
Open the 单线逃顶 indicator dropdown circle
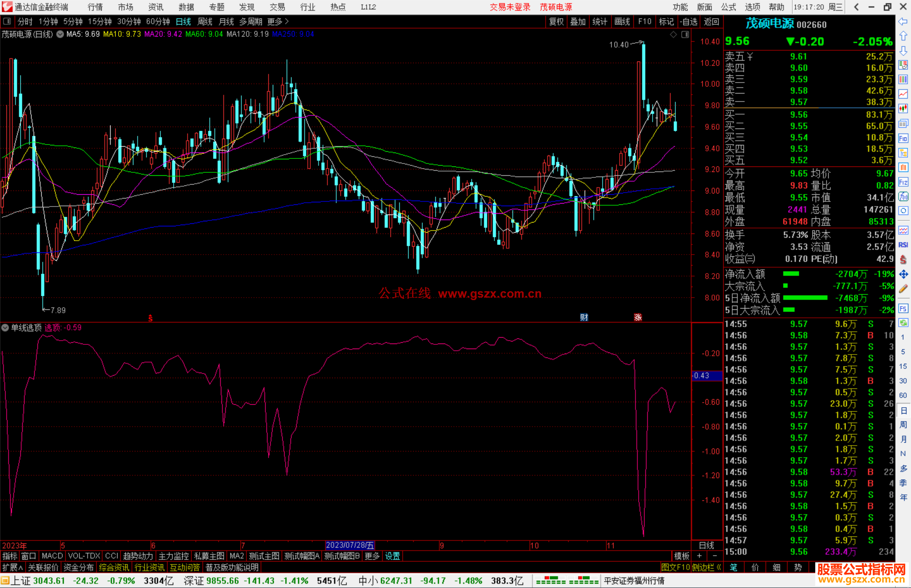5,328
